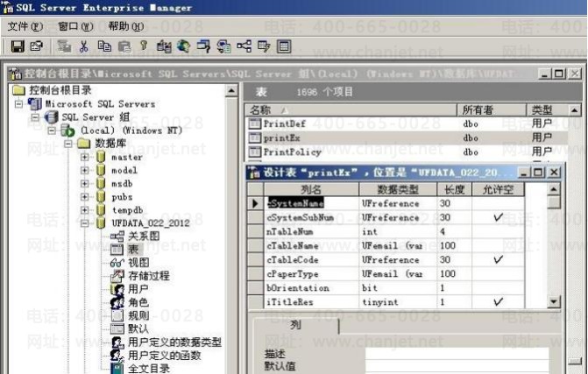Screen dimensions: 588x374
Task: Expand the master database node
Action: click(x=84, y=157)
